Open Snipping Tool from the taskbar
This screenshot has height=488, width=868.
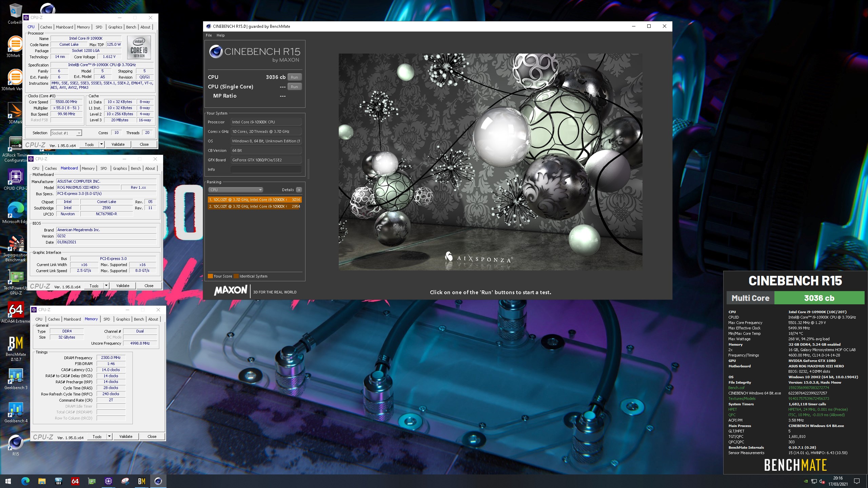tap(125, 481)
